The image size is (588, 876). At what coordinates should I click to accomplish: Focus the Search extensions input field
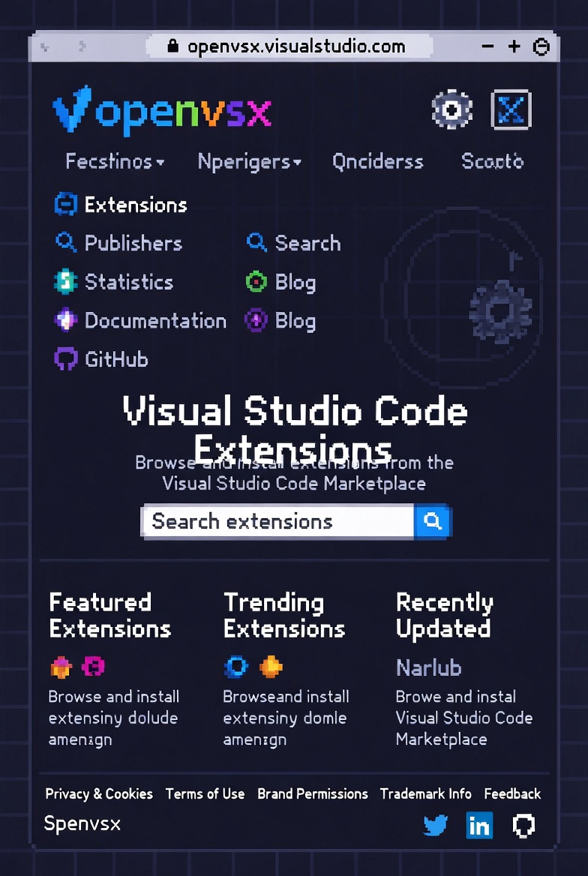(x=277, y=522)
